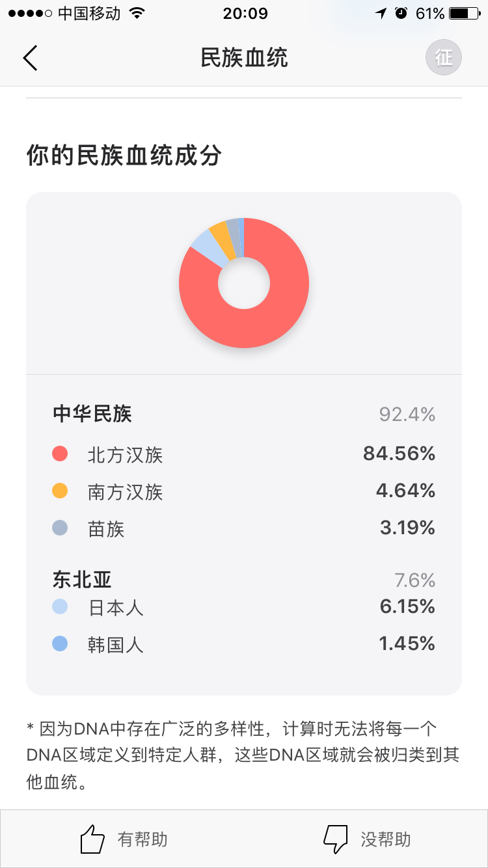Tap the alarm clock status icon
The width and height of the screenshot is (488, 868).
coord(401,13)
